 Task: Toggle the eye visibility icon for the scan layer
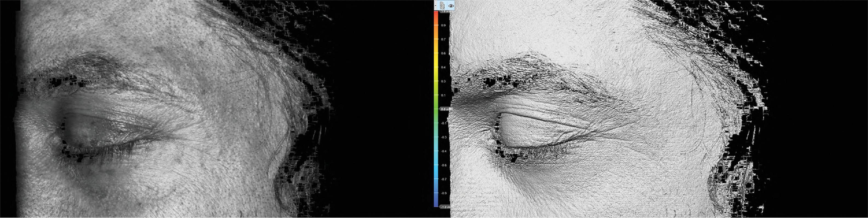coord(451,5)
